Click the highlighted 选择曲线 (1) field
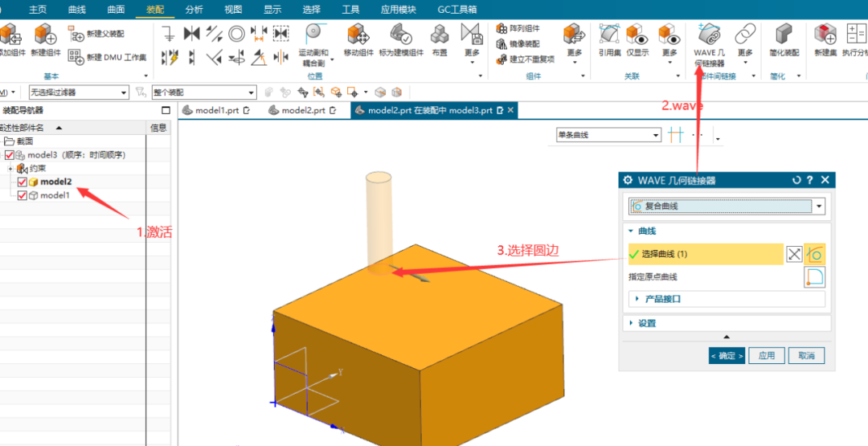Screen dimensions: 868x446 [x=704, y=254]
